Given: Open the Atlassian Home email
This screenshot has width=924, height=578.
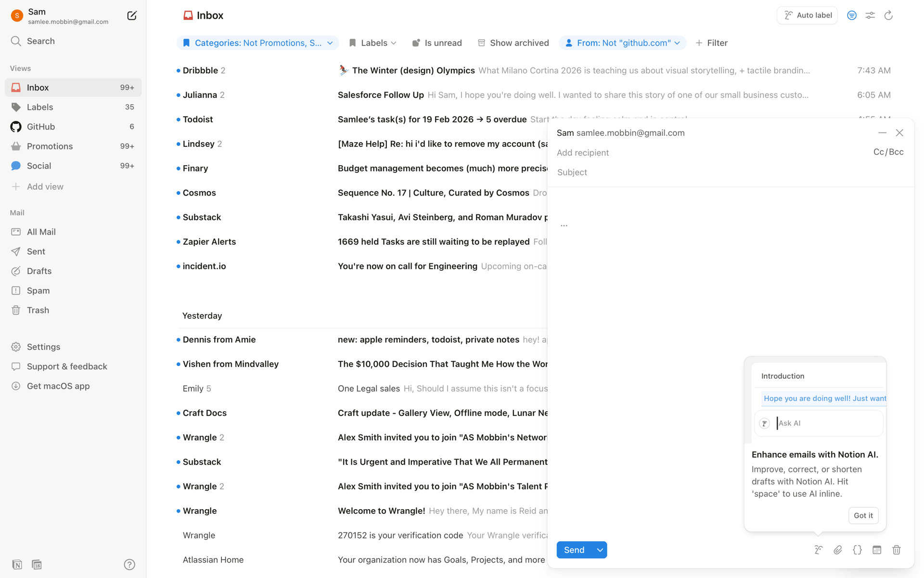Looking at the screenshot, I should point(362,560).
